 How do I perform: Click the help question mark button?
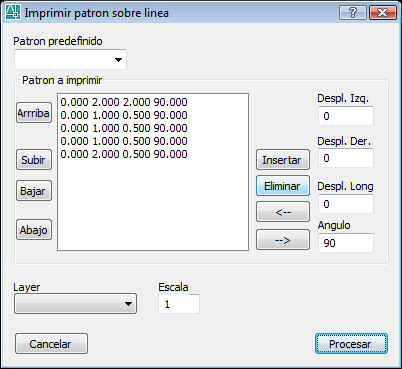[x=353, y=13]
